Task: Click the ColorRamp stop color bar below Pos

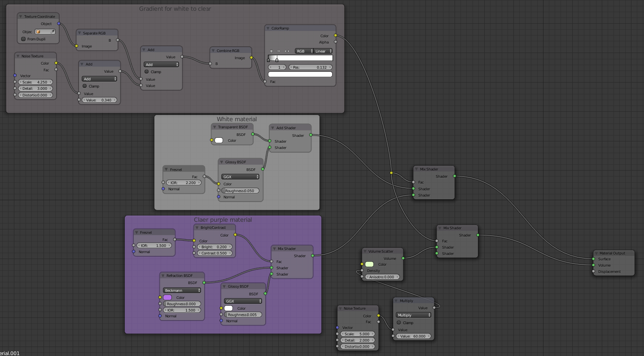Action: click(300, 75)
